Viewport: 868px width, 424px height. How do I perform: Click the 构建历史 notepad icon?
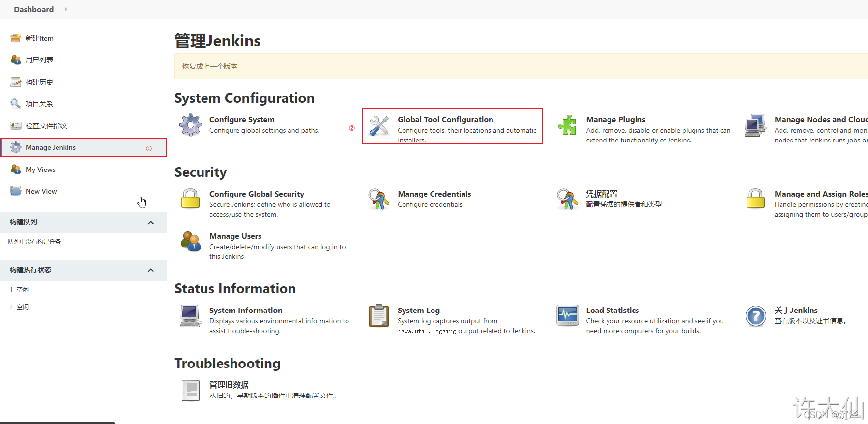point(16,82)
